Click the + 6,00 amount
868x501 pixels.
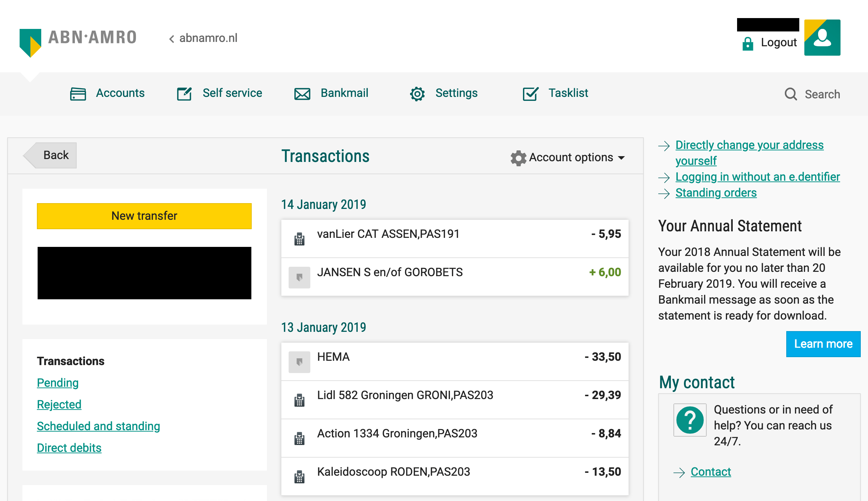605,272
